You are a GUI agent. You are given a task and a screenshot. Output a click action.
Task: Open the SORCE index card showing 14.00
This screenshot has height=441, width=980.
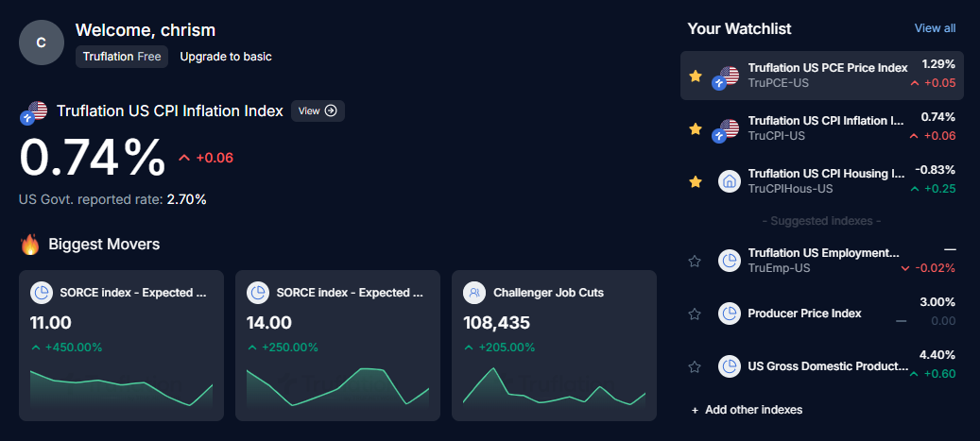337,346
